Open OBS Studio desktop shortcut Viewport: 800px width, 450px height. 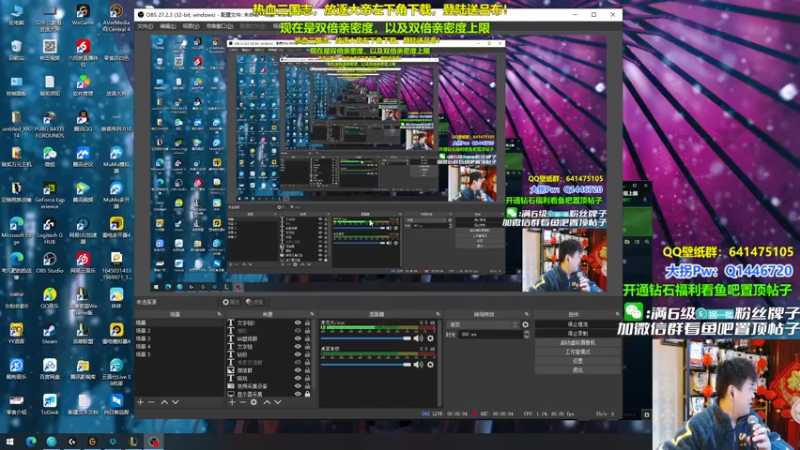click(x=49, y=263)
